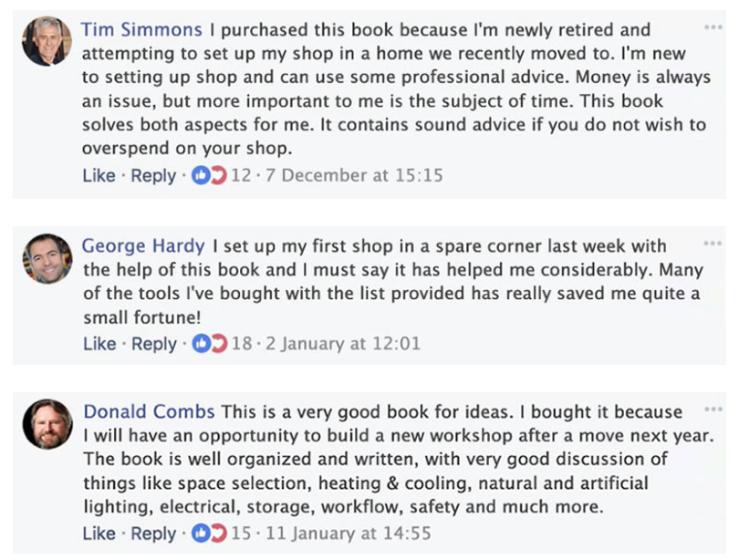This screenshot has height=560, width=739.
Task: Click the thumbs-up reaction icon on Tim Simmons' comment
Action: 202,175
